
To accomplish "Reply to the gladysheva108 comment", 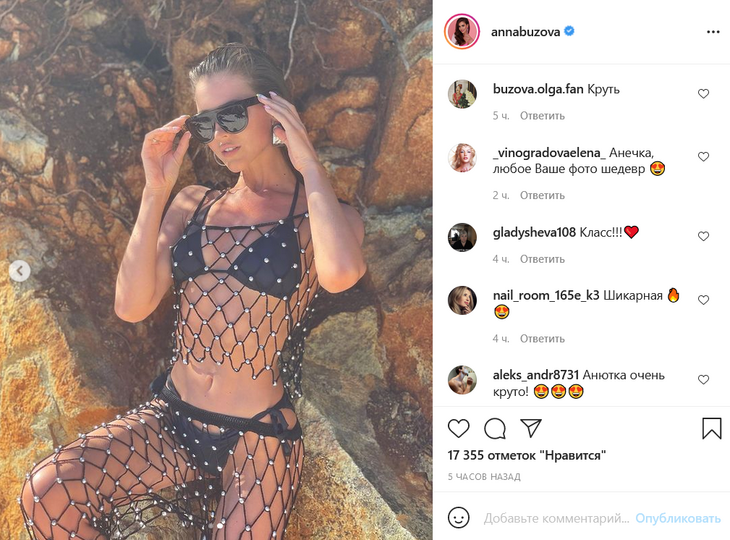I will (542, 259).
